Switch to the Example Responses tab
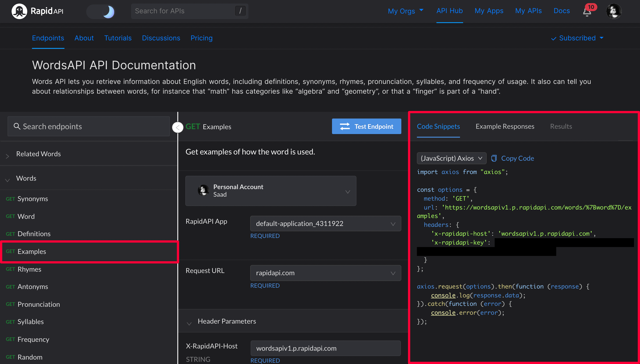The image size is (640, 364). click(x=505, y=126)
